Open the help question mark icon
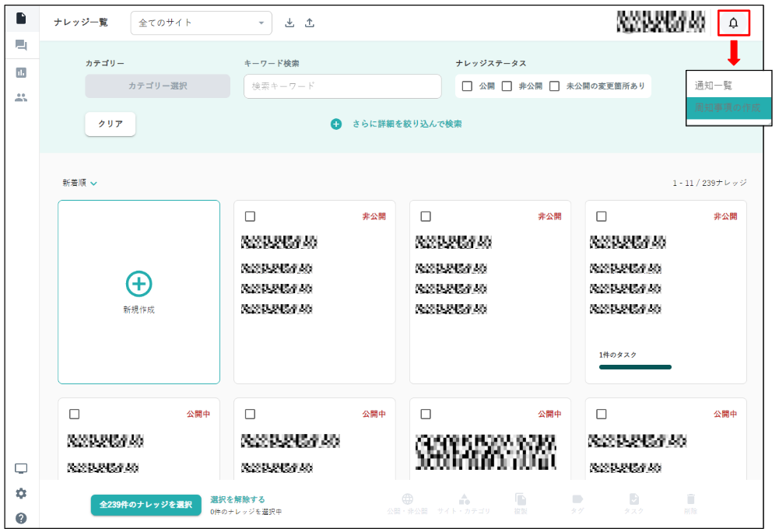Screen dimensions: 779x532 [21, 518]
